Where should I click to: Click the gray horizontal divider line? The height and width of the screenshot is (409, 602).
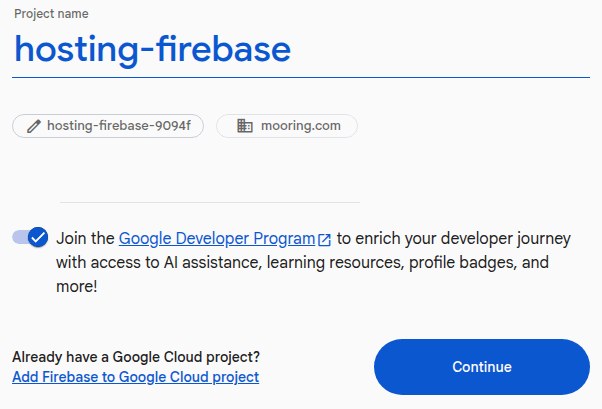click(x=210, y=202)
